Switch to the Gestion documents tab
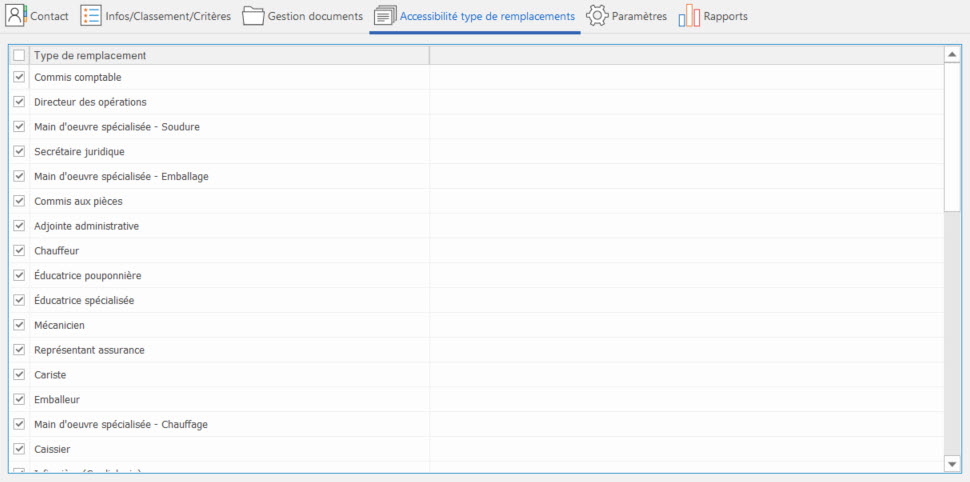The image size is (970, 482). pos(314,16)
